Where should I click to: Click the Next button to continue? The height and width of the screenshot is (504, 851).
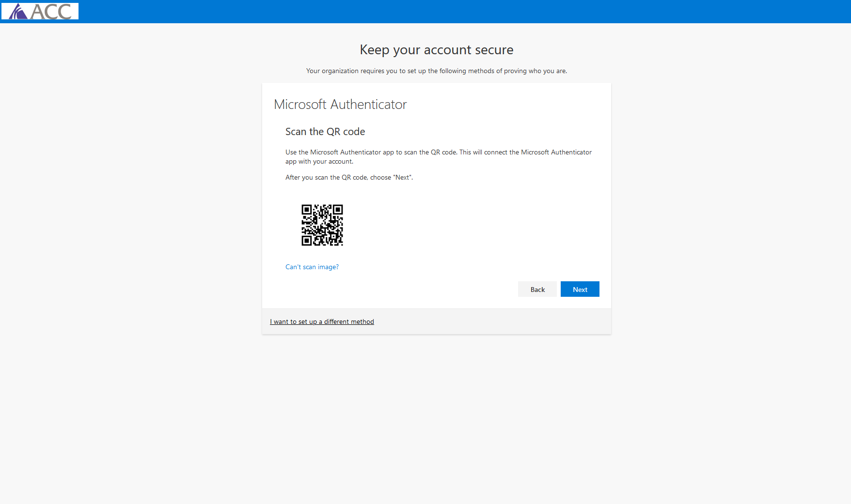(580, 289)
